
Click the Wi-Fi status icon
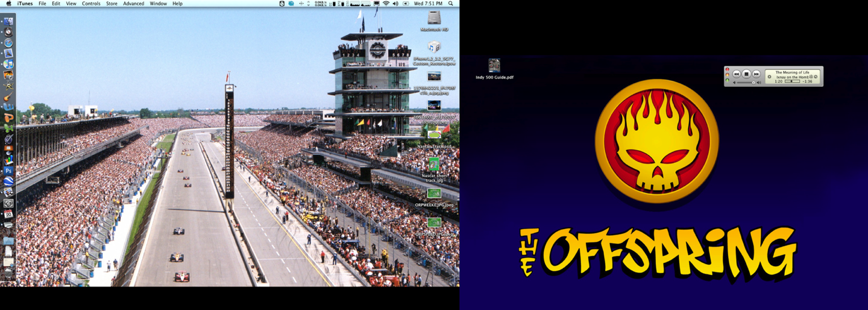[386, 4]
